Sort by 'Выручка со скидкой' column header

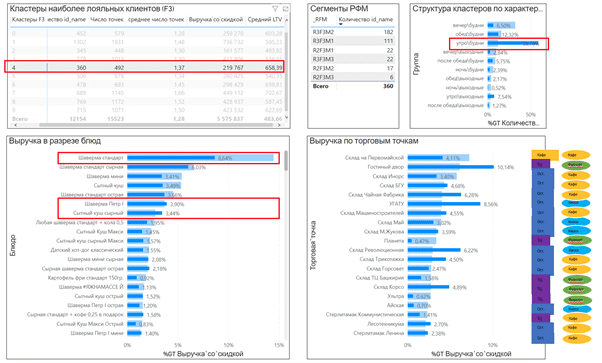[216, 19]
